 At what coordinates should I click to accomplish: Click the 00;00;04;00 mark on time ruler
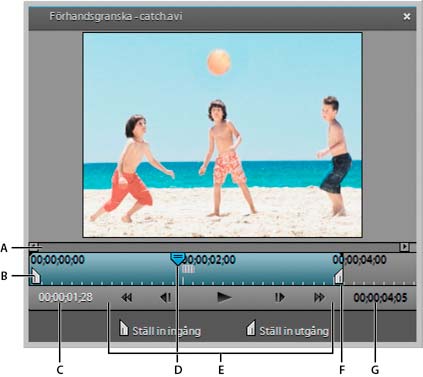[360, 259]
